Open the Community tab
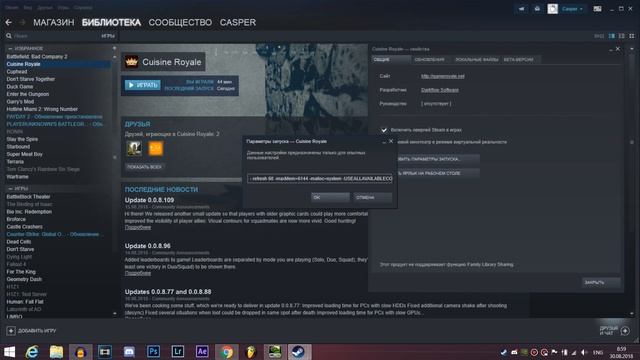Image resolution: width=640 pixels, height=360 pixels. coord(180,22)
